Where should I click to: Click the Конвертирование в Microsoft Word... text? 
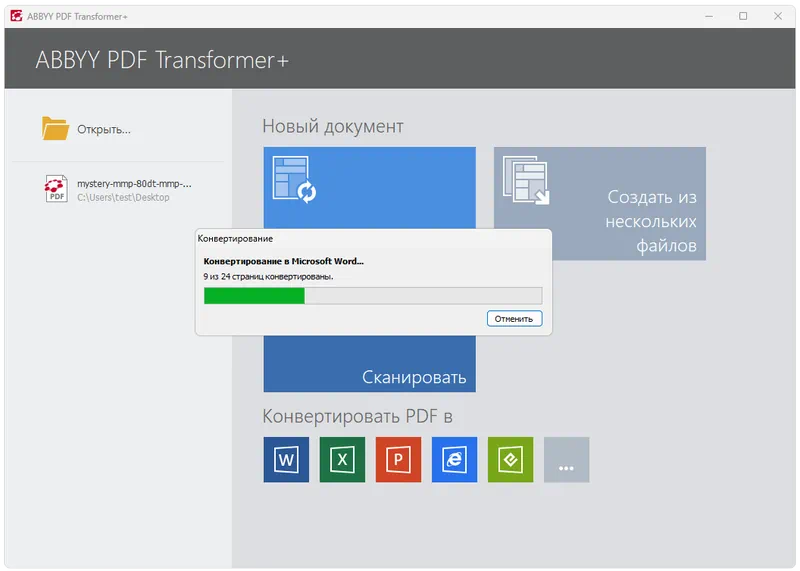click(284, 261)
